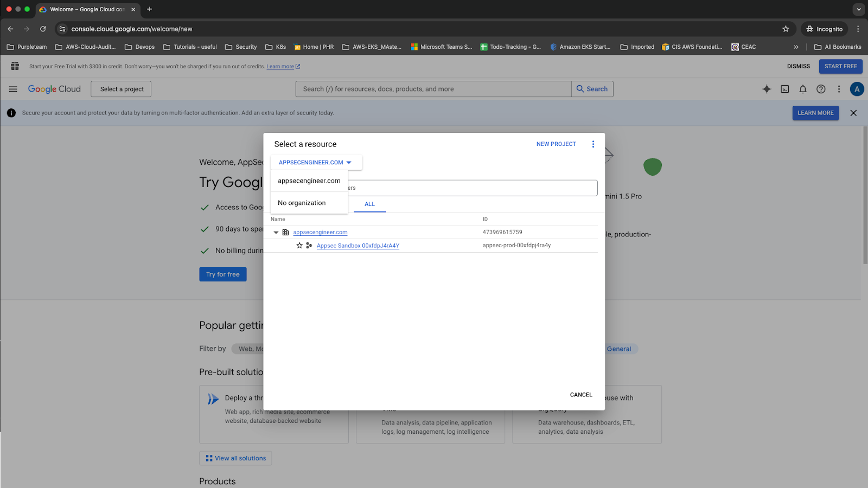The height and width of the screenshot is (488, 868).
Task: Open dialog's more options three-dot menu
Action: tap(593, 144)
